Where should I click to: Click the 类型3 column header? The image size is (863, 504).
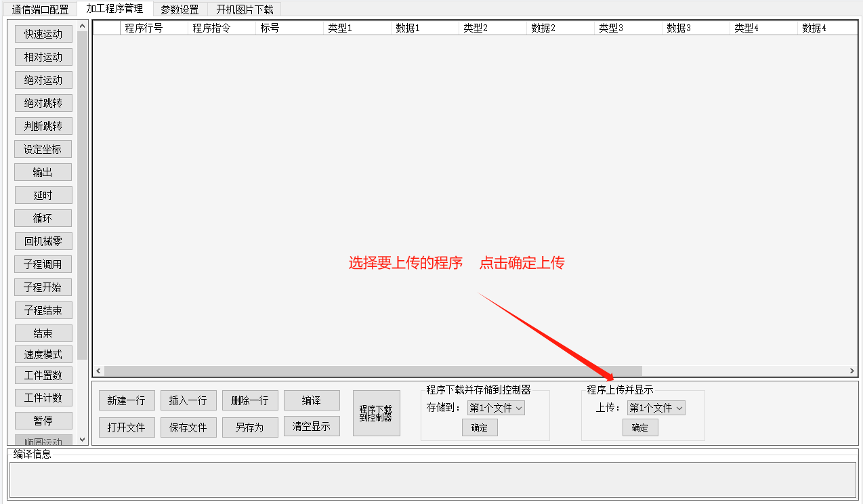(x=628, y=28)
